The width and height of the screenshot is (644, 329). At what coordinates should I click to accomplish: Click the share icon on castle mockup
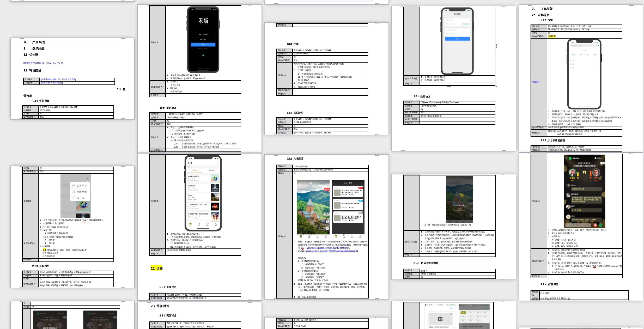327,229
